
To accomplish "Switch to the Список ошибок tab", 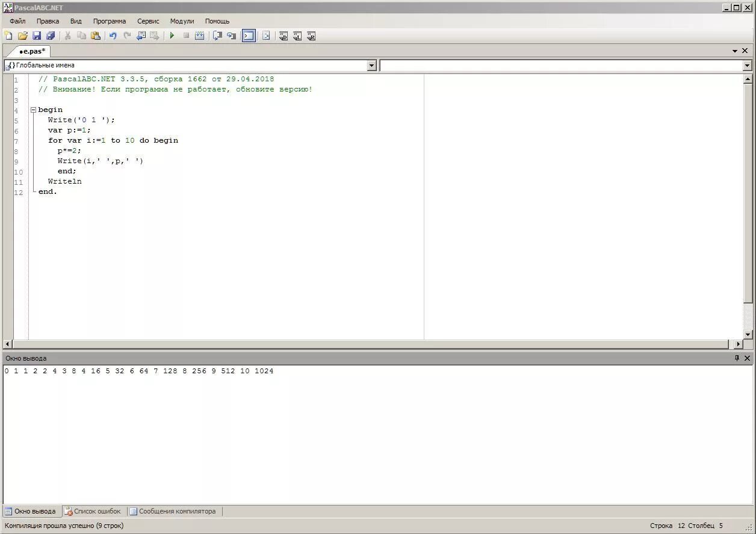I will coord(93,511).
